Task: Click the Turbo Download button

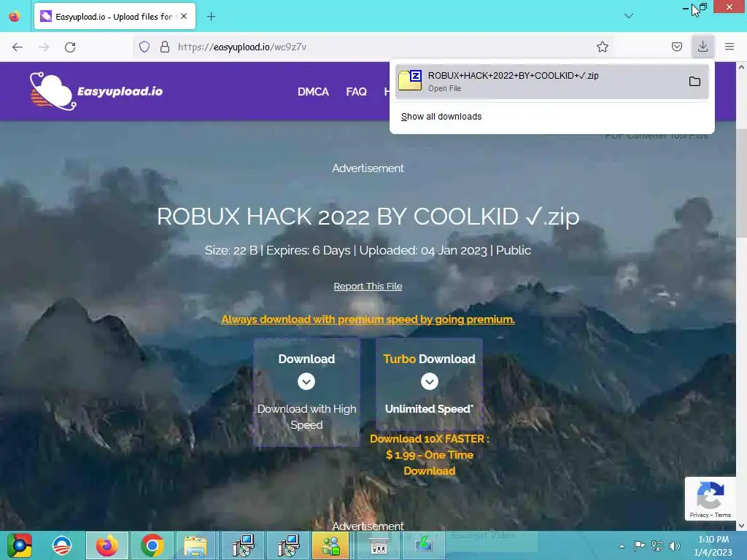Action: point(429,384)
